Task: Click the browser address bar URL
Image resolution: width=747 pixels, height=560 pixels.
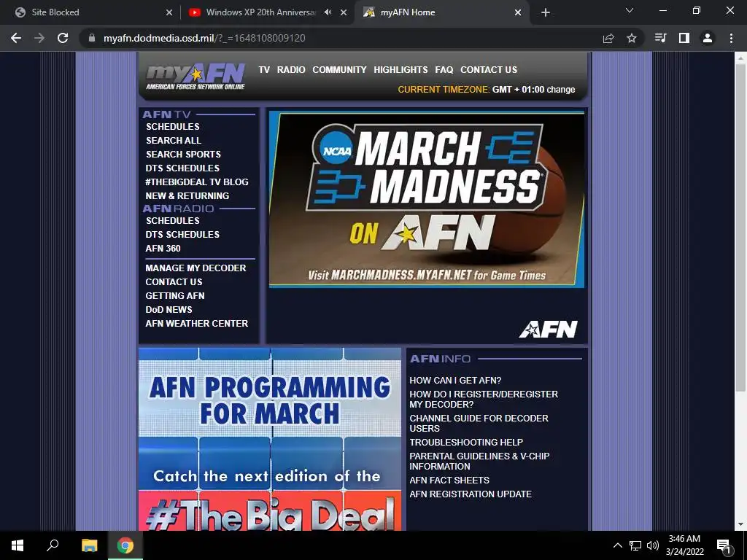Action: [x=204, y=38]
